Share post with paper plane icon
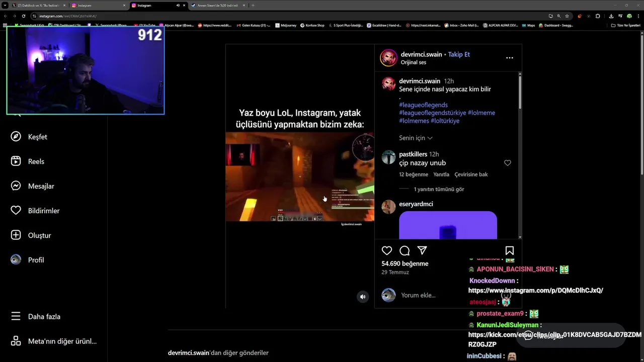644x362 pixels. click(422, 250)
